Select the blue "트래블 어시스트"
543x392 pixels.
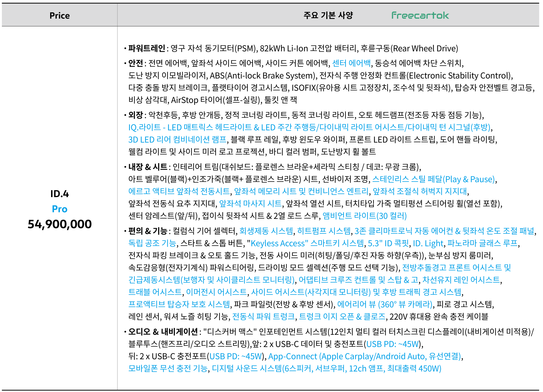click(x=155, y=292)
